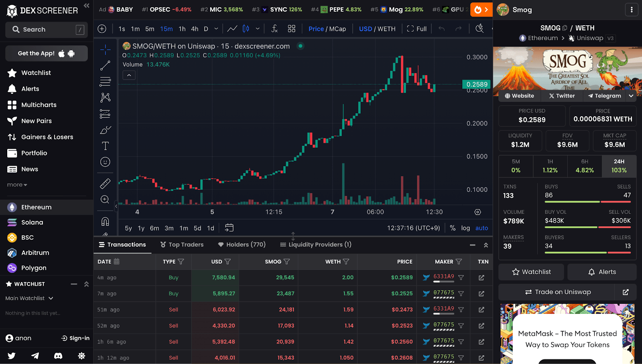Viewport: 642px width, 364px height.
Task: Open chart axis settings gear
Action: tap(477, 212)
